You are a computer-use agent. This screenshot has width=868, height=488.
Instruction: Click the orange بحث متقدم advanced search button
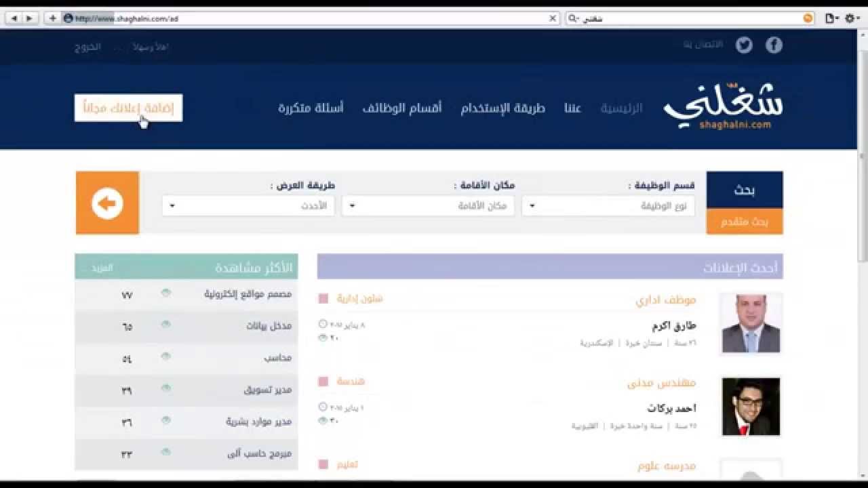click(x=745, y=222)
